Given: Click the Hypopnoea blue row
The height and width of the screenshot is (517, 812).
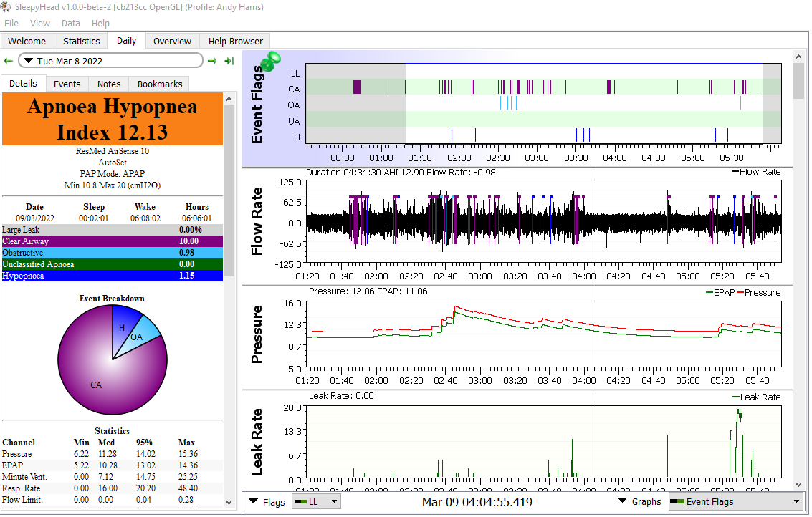Looking at the screenshot, I should click(x=112, y=276).
